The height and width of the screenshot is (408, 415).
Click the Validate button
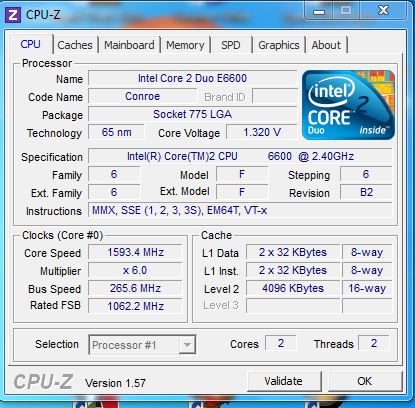coord(284,381)
